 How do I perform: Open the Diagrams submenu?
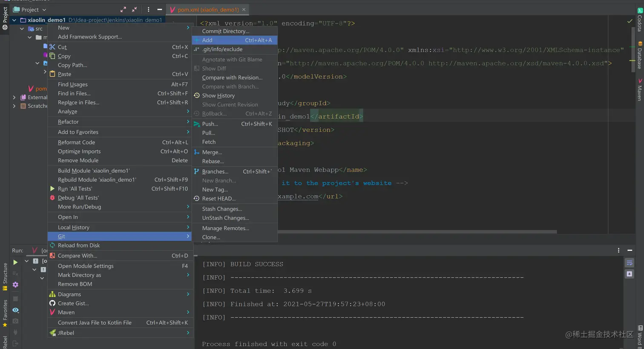pyautogui.click(x=119, y=295)
